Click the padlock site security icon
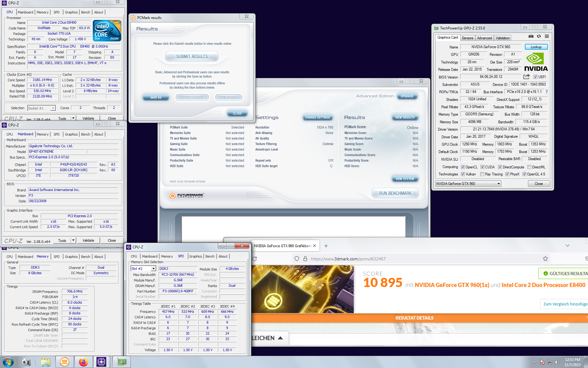 click(305, 259)
